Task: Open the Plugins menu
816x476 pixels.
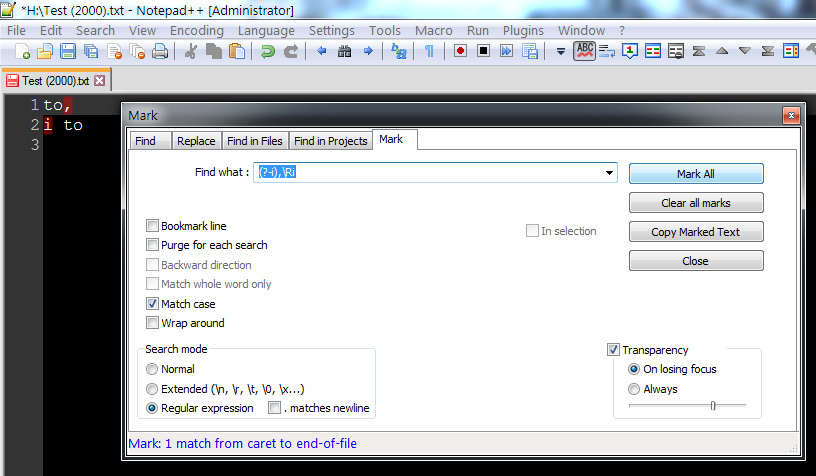Action: point(523,31)
